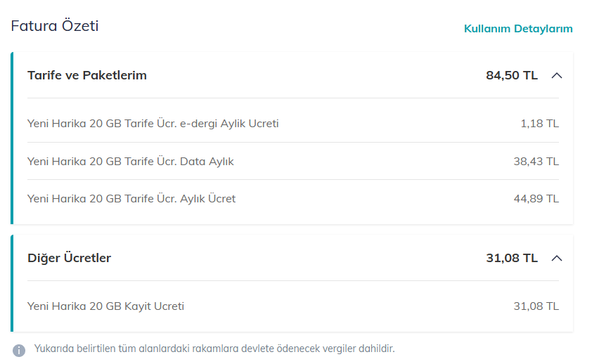Select the Tarife Ücr. Data Aylık row label
The image size is (592, 364).
[131, 161]
